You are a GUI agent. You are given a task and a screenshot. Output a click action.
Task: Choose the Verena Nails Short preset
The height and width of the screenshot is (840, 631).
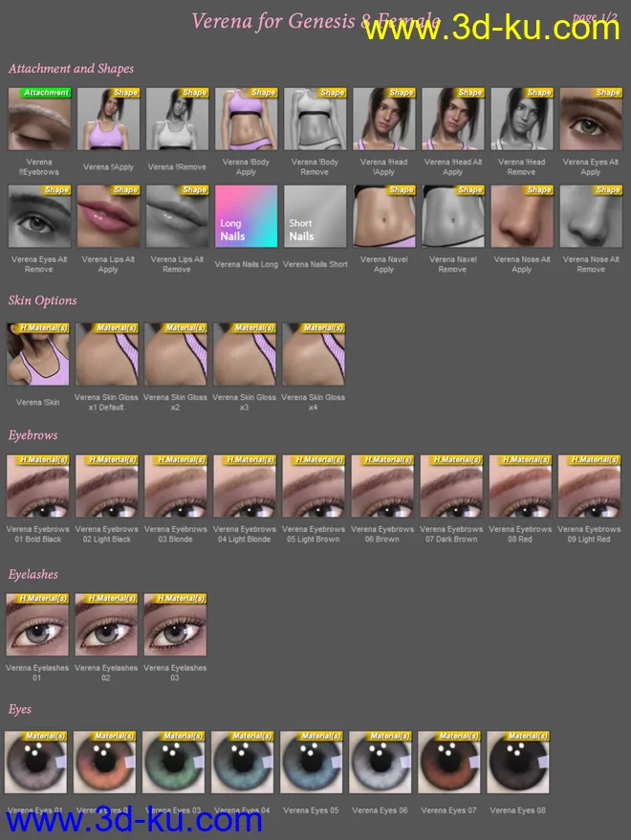[x=315, y=216]
